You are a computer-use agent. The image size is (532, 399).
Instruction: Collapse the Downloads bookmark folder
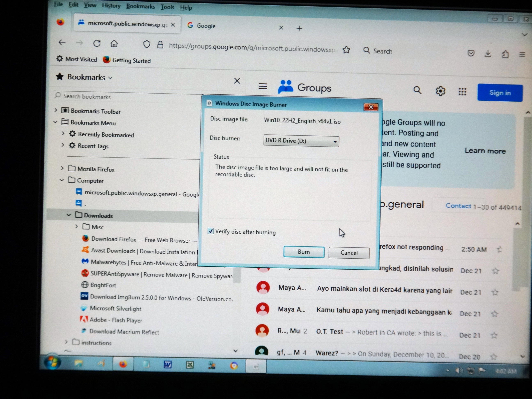click(69, 215)
